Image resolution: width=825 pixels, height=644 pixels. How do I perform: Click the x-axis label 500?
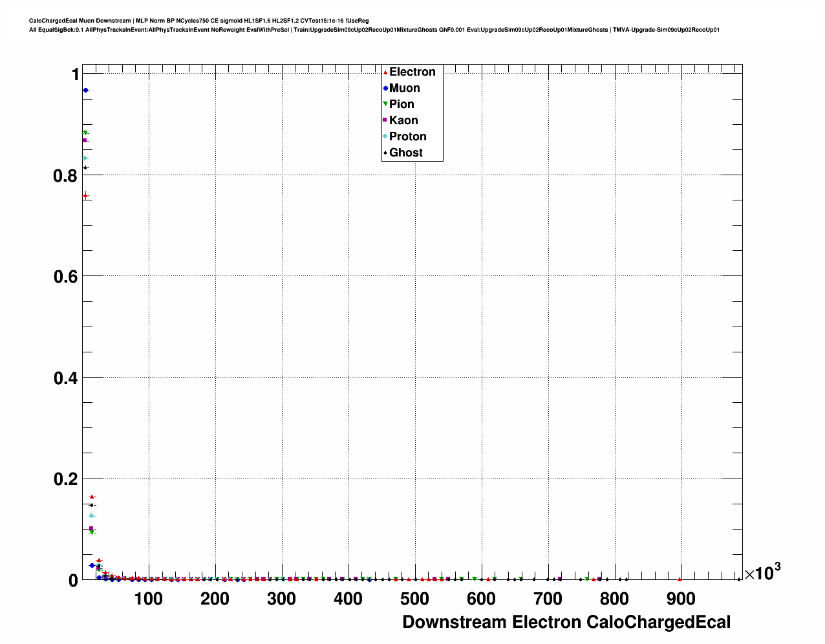[x=414, y=599]
